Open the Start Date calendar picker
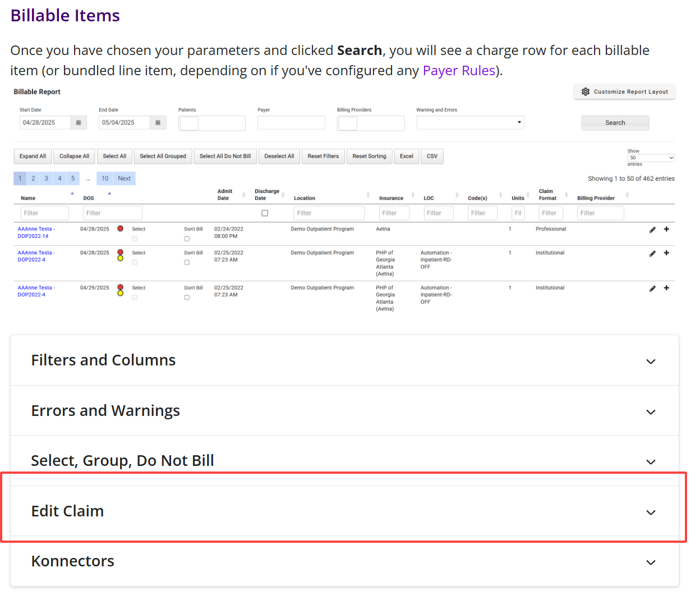 click(79, 122)
